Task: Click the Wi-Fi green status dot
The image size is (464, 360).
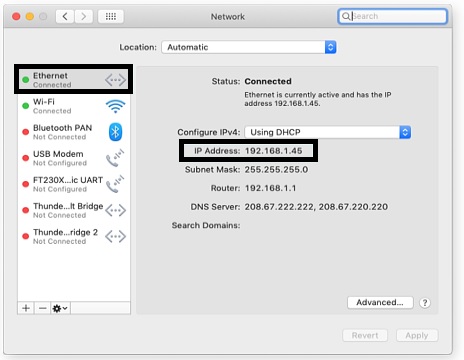Action: [25, 106]
